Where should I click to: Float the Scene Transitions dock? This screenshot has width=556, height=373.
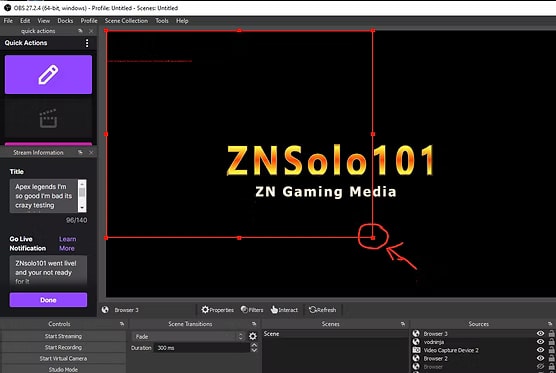[x=254, y=324]
